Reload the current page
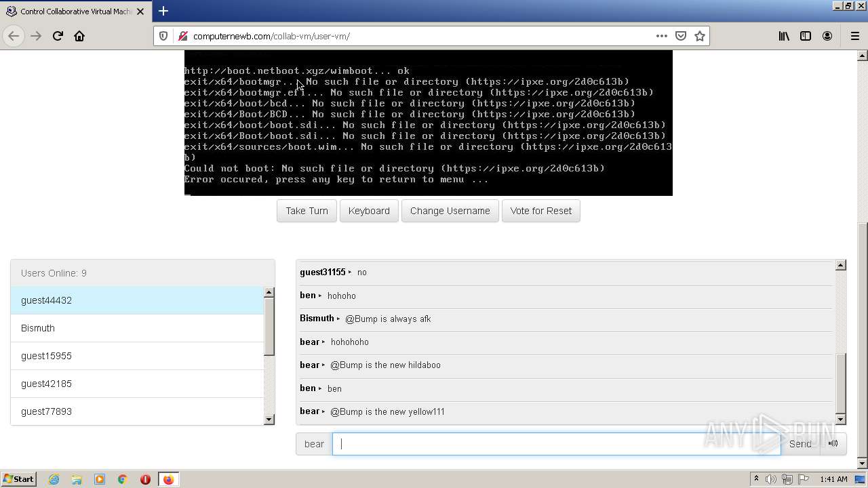868x488 pixels. coord(58,36)
